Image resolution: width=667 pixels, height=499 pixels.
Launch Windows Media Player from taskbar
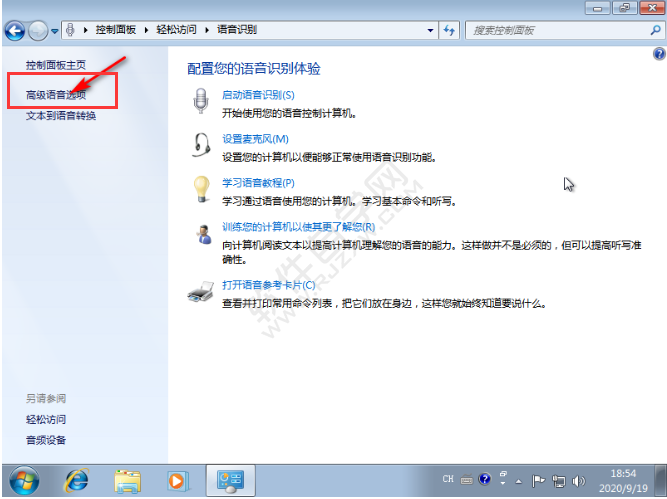[177, 482]
